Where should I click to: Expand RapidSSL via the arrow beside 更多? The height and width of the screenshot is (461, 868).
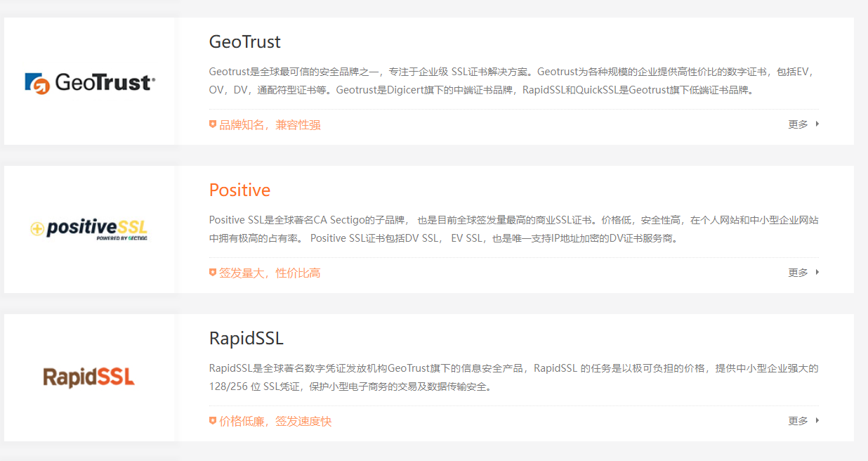[817, 421]
